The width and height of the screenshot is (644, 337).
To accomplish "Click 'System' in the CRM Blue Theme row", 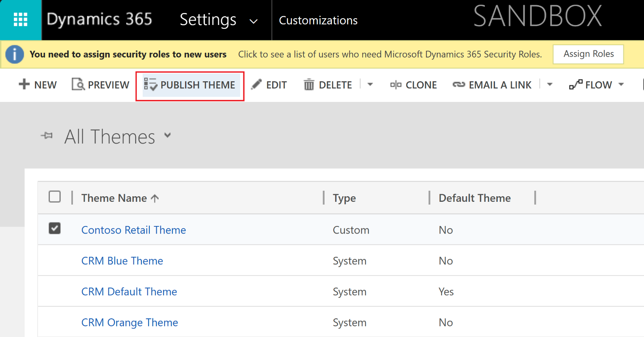I will [x=350, y=261].
